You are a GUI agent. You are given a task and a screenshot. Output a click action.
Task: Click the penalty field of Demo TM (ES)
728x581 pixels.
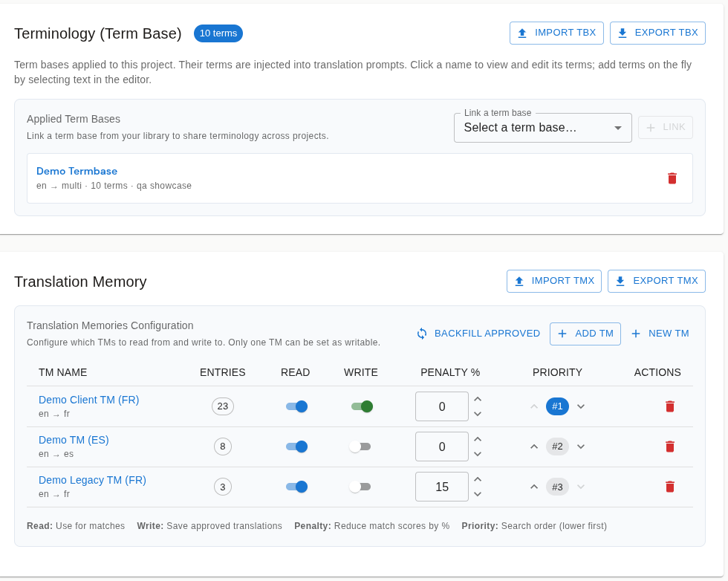click(x=442, y=447)
